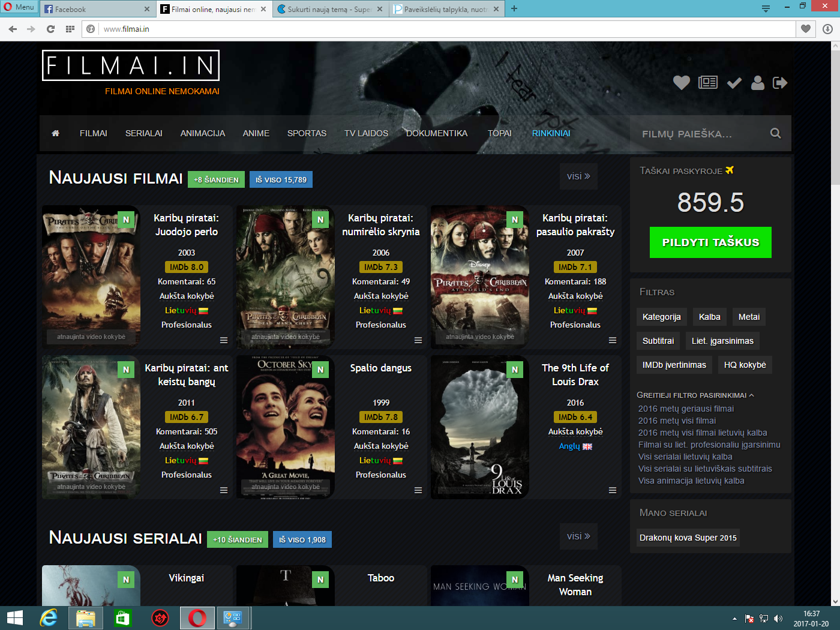Open the user profile icon
Screen dimensions: 840x630
[758, 83]
